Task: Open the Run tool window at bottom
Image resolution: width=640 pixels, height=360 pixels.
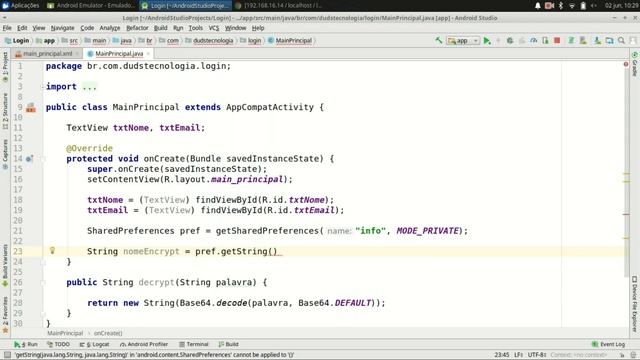Action: coord(25,344)
